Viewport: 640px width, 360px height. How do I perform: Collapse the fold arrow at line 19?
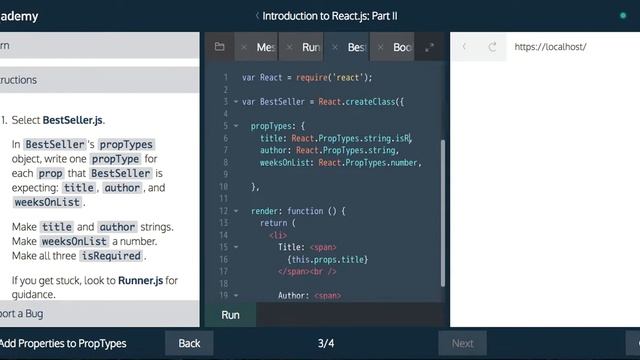tap(236, 295)
